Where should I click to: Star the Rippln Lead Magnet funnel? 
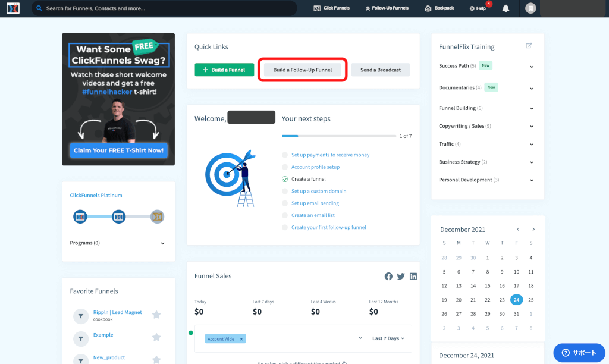pyautogui.click(x=156, y=315)
